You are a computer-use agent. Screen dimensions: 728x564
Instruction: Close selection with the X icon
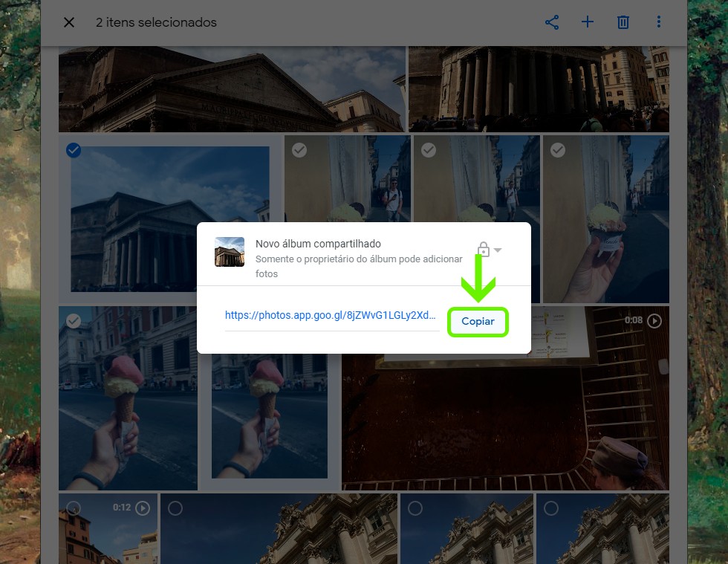click(69, 22)
